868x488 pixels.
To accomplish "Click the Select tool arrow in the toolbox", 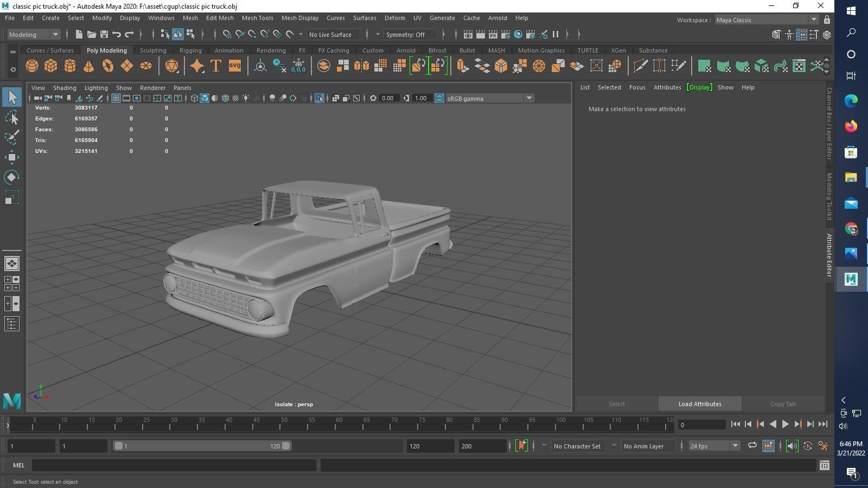I will tap(12, 97).
